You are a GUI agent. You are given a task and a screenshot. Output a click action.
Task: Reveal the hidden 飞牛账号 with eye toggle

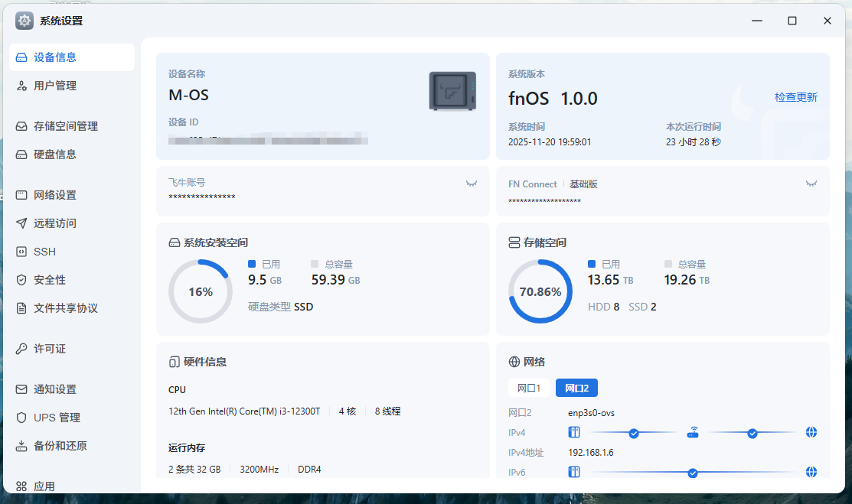pos(472,184)
